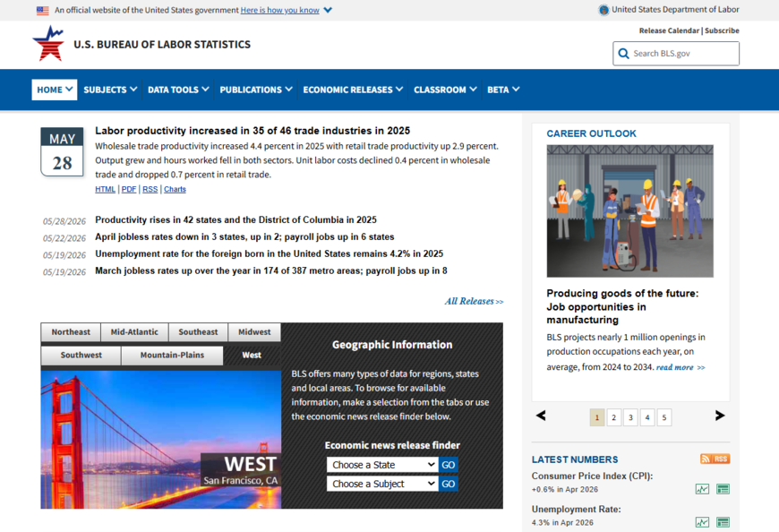This screenshot has height=532, width=779.
Task: Open the PDF link for productivity release
Action: (x=129, y=189)
